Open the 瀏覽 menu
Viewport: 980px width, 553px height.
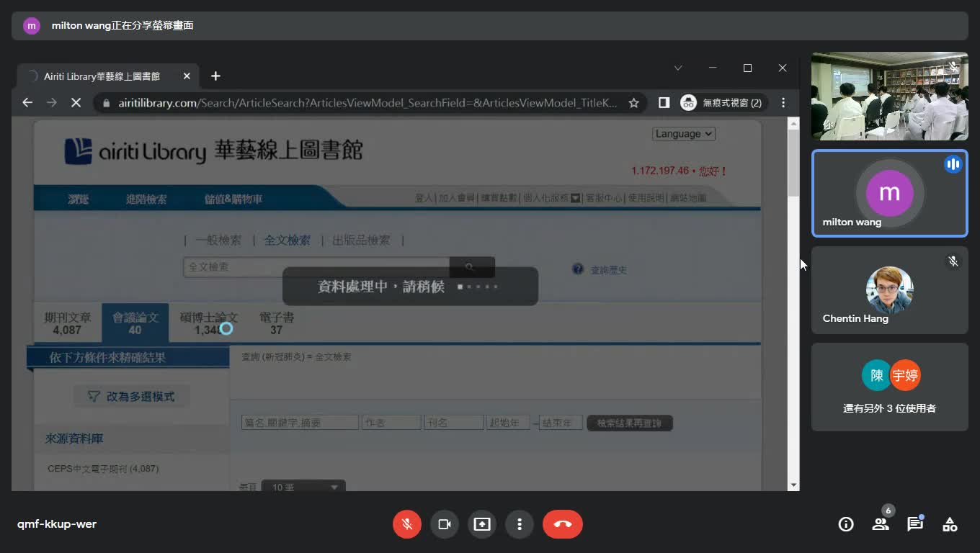pyautogui.click(x=79, y=199)
